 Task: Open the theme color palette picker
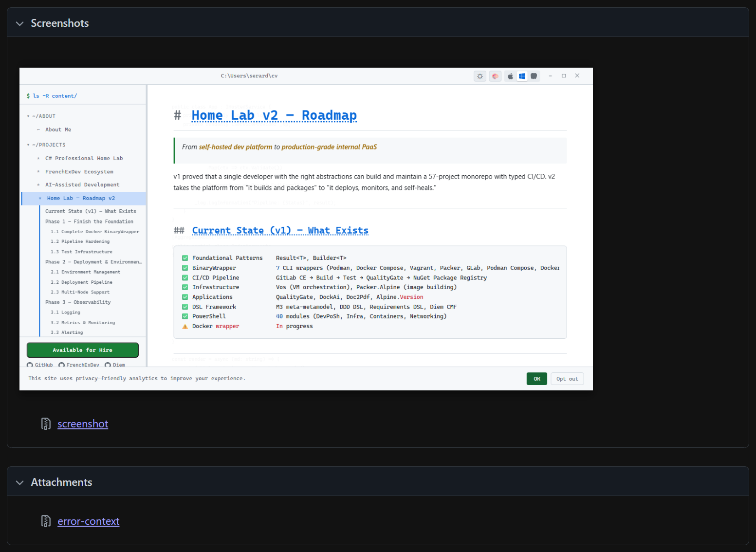click(495, 76)
